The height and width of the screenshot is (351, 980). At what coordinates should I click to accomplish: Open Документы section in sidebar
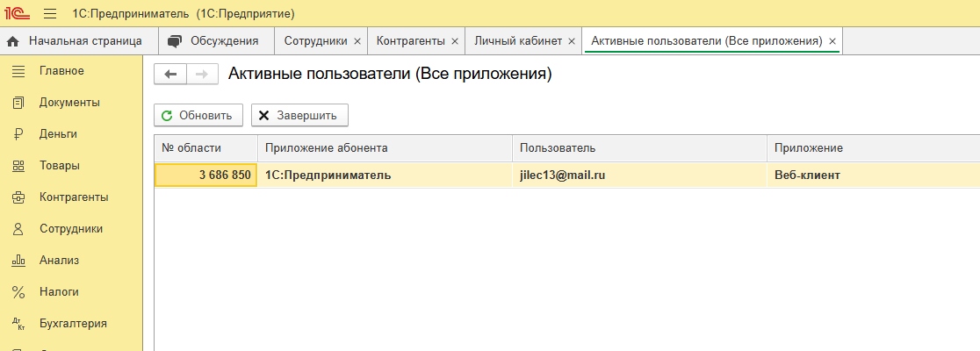69,102
